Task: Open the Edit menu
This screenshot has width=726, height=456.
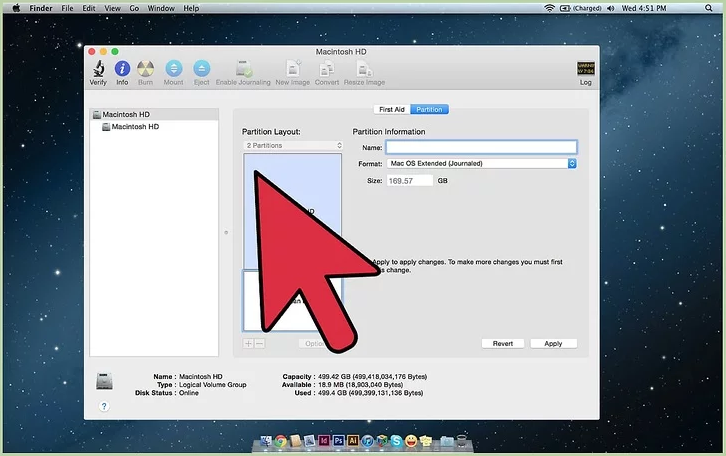Action: click(x=89, y=8)
